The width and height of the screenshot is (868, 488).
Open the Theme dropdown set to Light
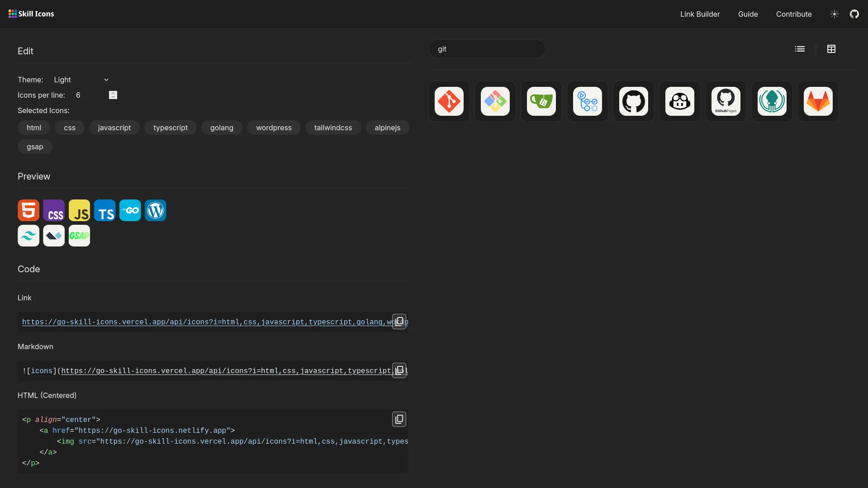pyautogui.click(x=81, y=80)
